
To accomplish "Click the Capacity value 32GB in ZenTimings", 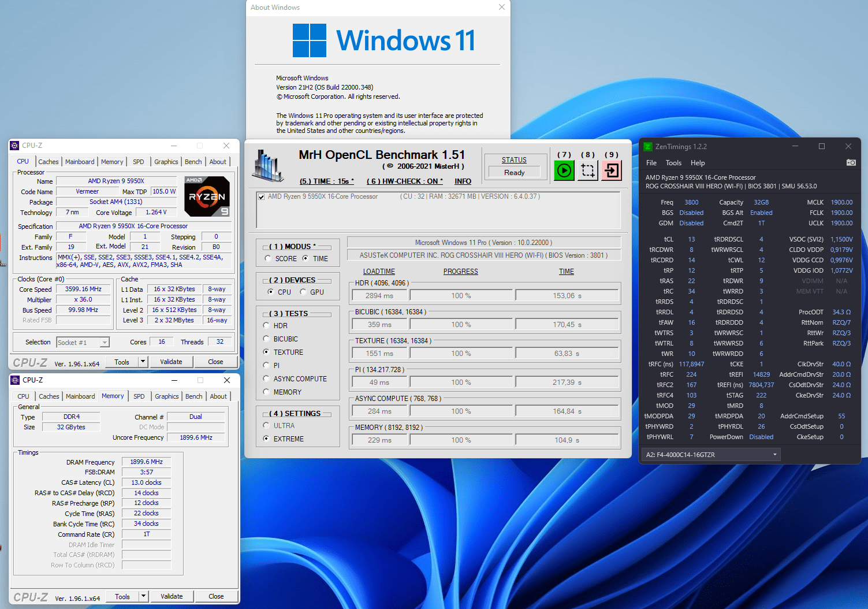I will click(761, 202).
